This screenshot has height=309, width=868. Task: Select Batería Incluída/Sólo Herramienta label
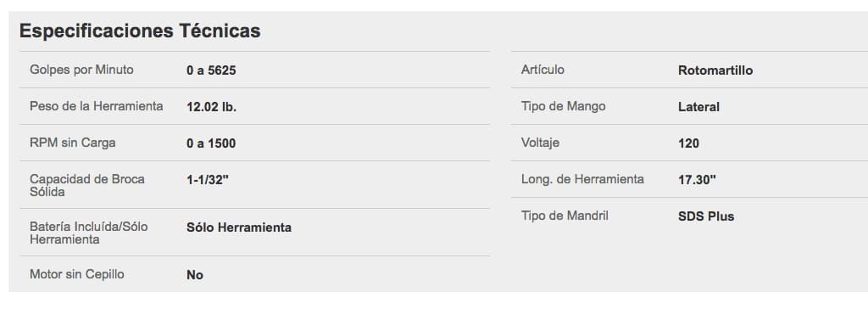88,233
